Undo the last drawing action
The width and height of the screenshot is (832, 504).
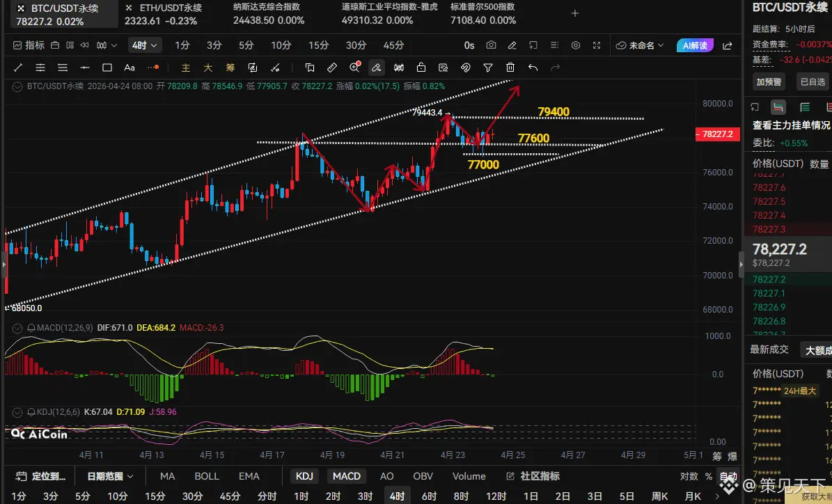click(533, 68)
